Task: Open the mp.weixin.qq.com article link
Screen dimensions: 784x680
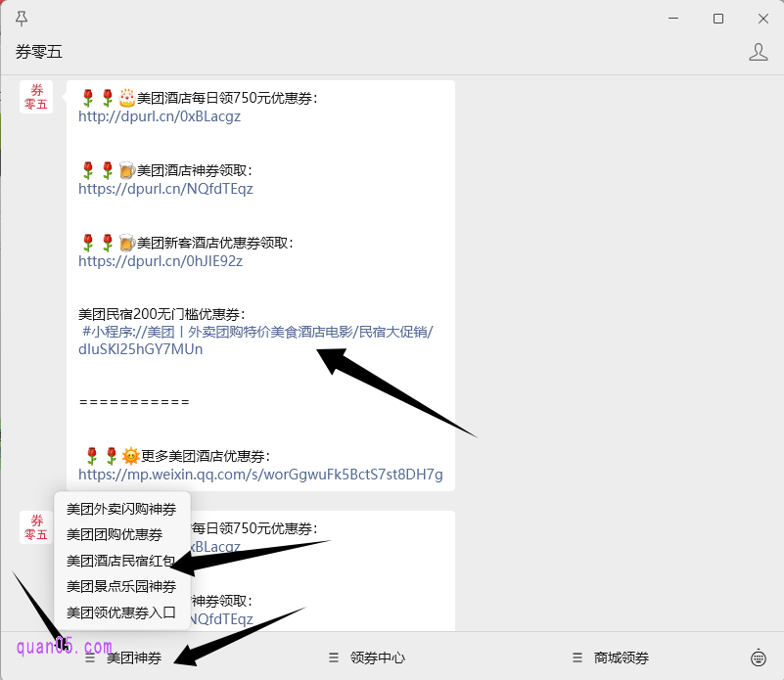Action: [x=260, y=475]
